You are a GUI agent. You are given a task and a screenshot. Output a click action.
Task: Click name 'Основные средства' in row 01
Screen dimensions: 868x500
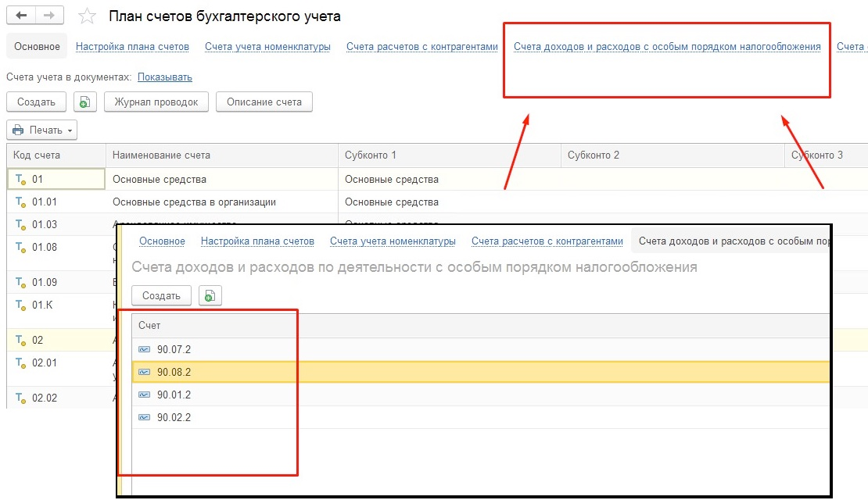[x=160, y=179]
